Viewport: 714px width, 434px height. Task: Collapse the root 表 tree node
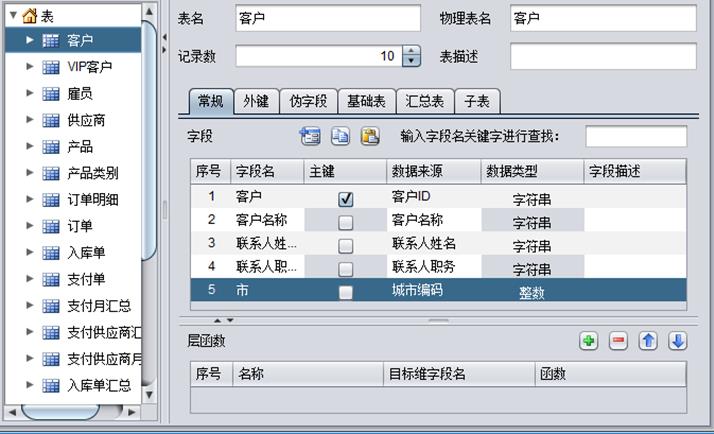12,16
